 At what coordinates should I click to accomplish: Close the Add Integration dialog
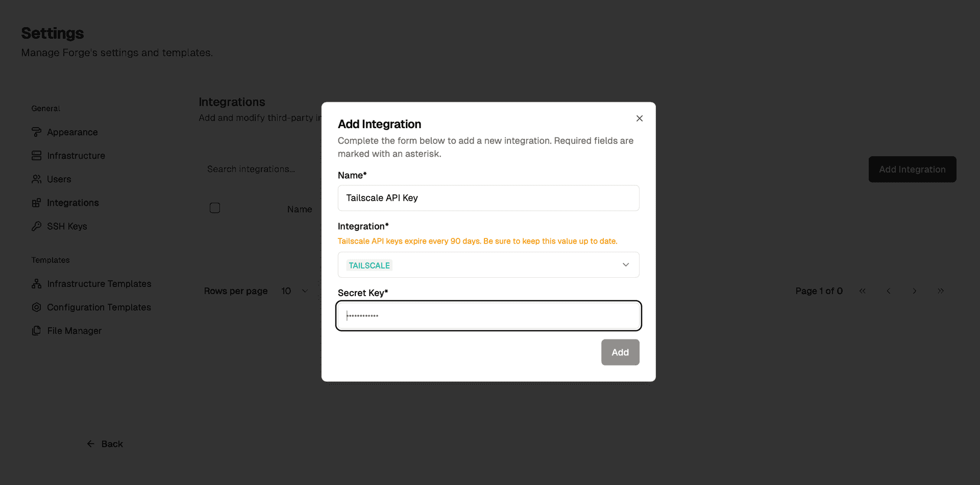(639, 118)
